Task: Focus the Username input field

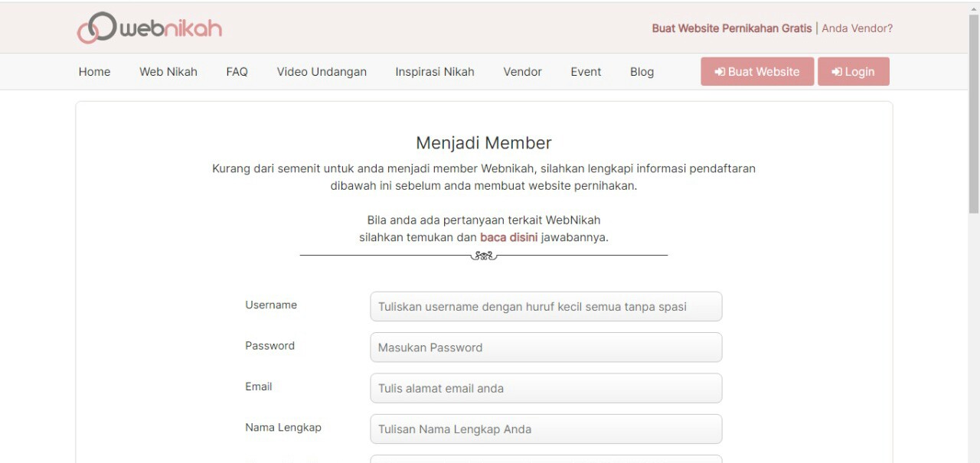Action: tap(546, 306)
